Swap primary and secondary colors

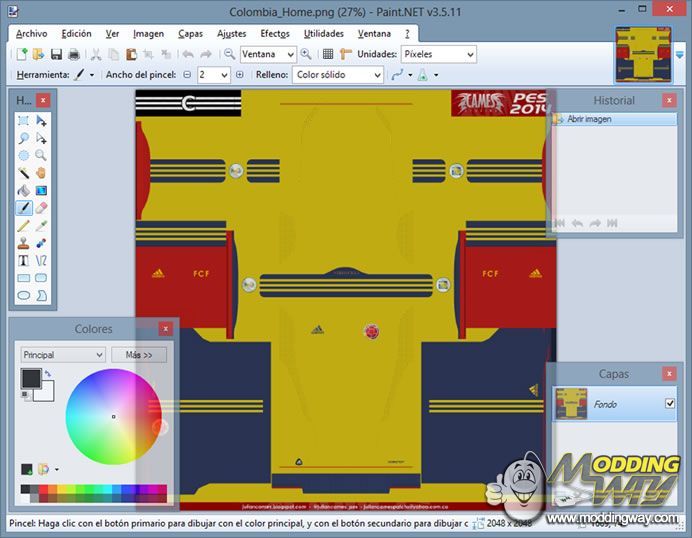[x=47, y=374]
